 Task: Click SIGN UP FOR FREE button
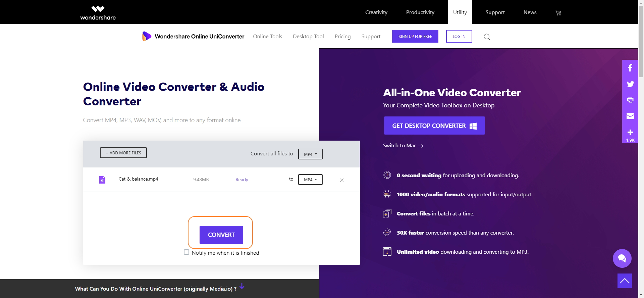click(415, 36)
